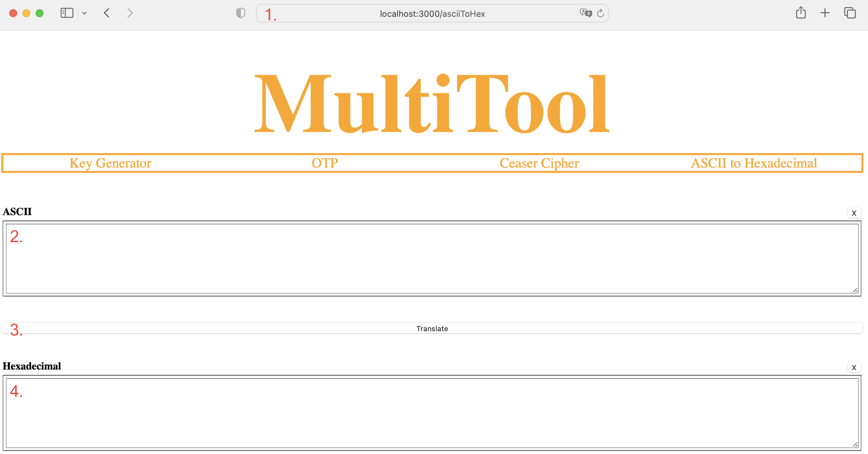
Task: Click the tab overview icon
Action: coord(850,13)
